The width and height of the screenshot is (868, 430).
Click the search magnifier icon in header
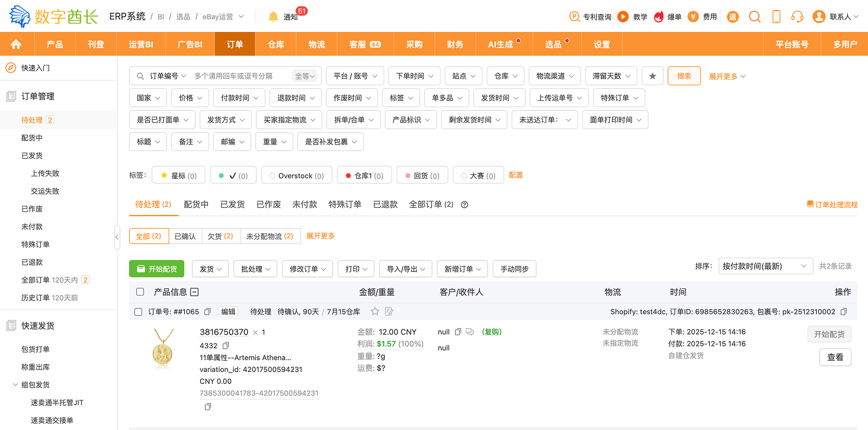(754, 17)
